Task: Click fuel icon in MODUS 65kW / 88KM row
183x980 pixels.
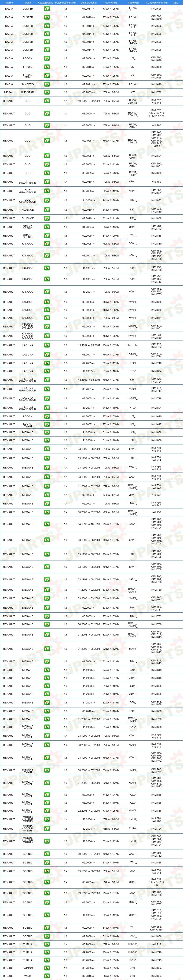Action: coord(47,828)
